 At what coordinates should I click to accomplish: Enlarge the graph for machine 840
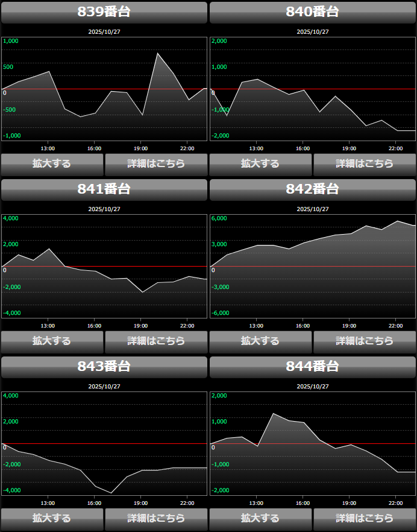point(260,164)
